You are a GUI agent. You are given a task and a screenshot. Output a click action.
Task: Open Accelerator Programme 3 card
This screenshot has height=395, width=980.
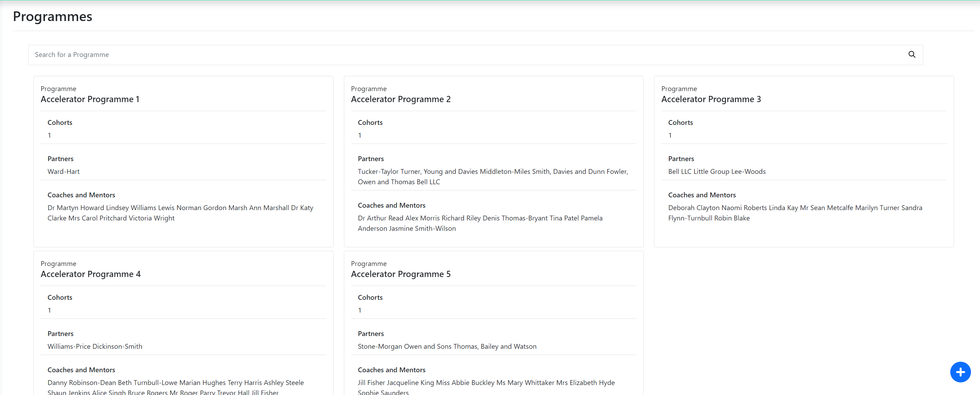(711, 99)
